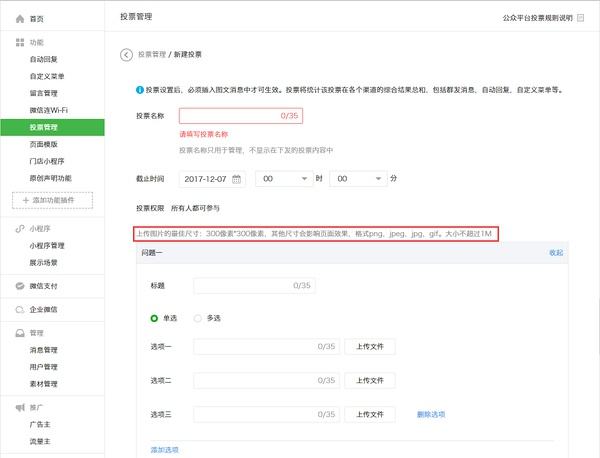
Task: Open 小程序管理 menu item
Action: tap(47, 246)
